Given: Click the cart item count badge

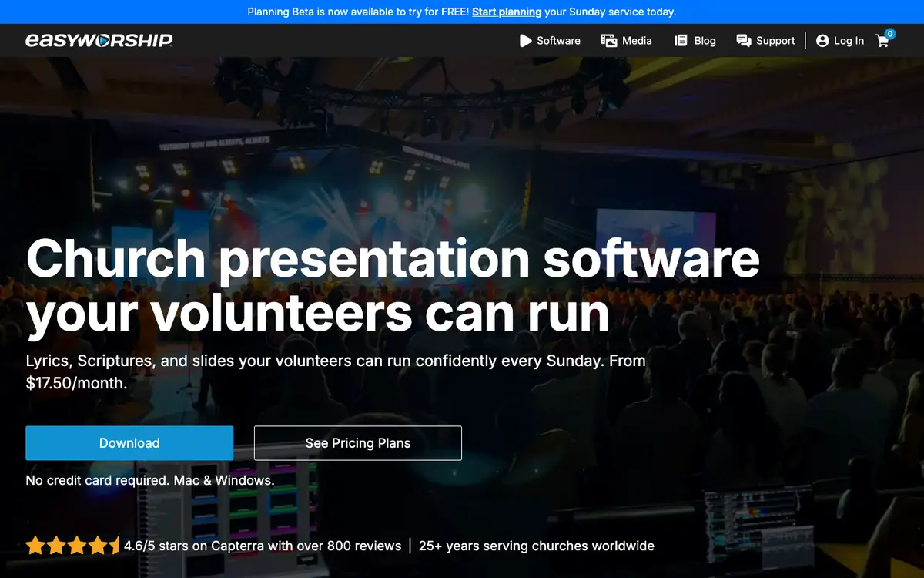Looking at the screenshot, I should click(890, 34).
